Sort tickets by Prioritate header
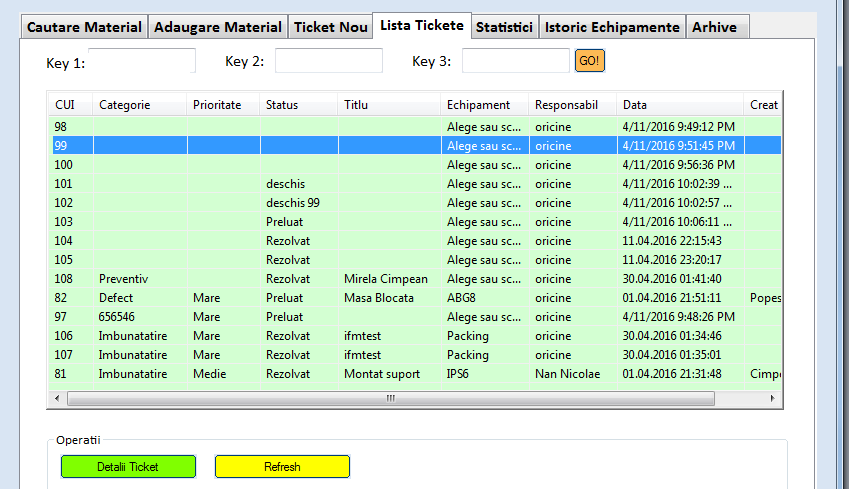The width and height of the screenshot is (849, 489). coord(223,105)
